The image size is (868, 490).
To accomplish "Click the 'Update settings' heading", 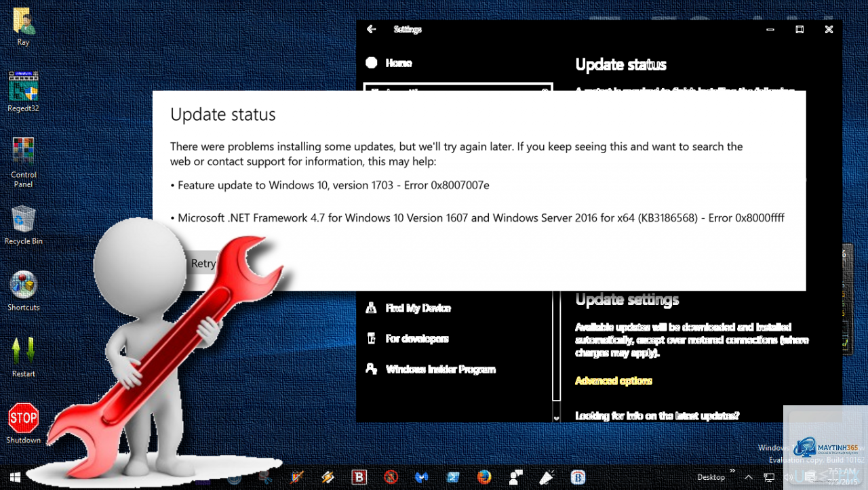I will click(x=627, y=299).
